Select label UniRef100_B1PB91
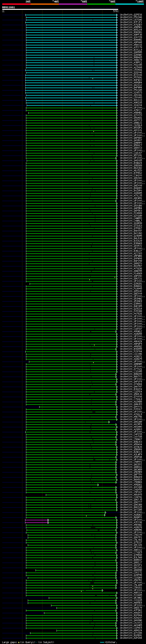 (x=131, y=635)
